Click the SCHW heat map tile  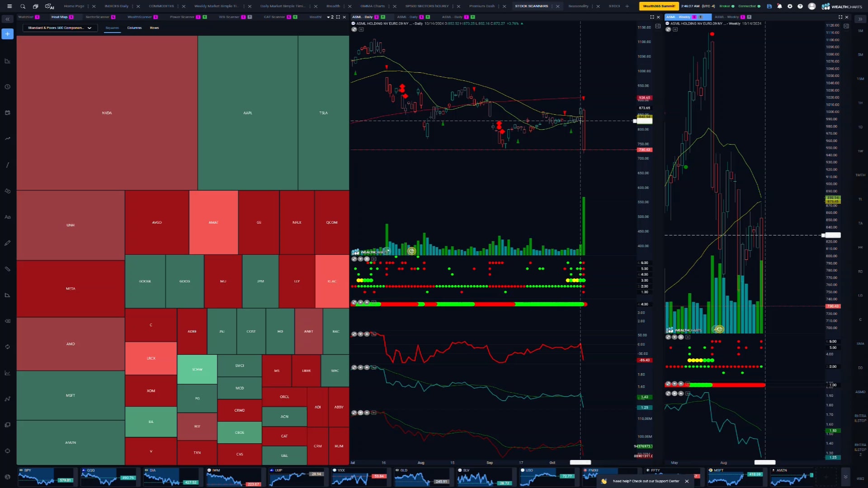[197, 370]
